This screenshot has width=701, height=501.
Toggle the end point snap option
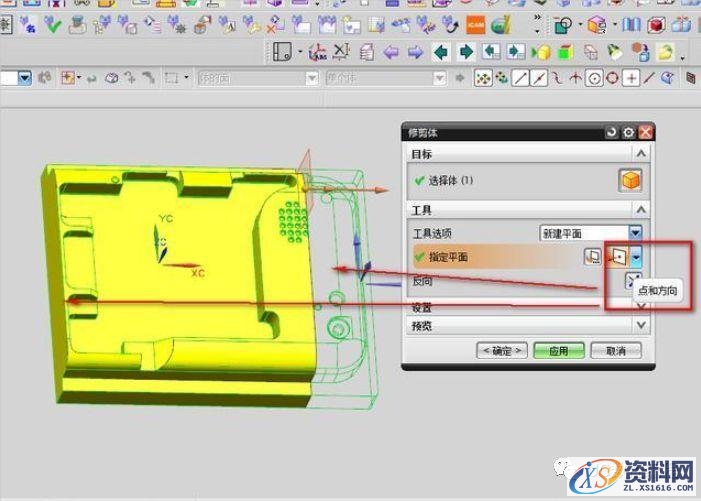520,78
